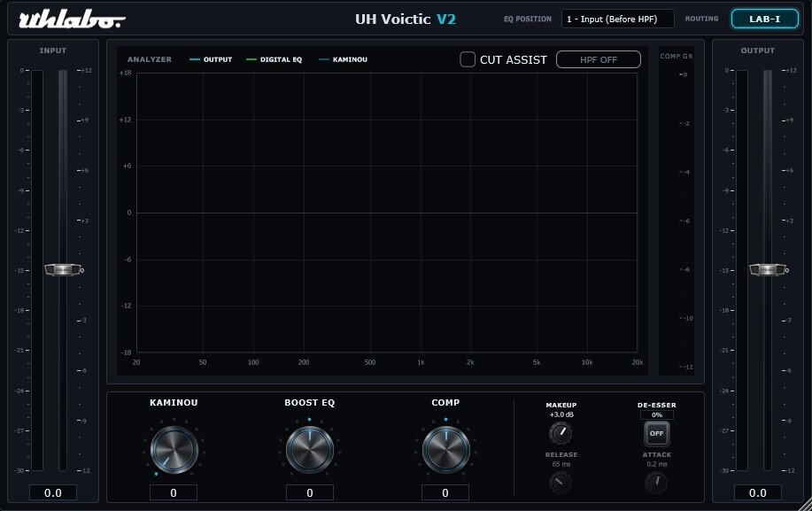Click the INPUT fader handle
The width and height of the screenshot is (812, 511).
[x=63, y=270]
